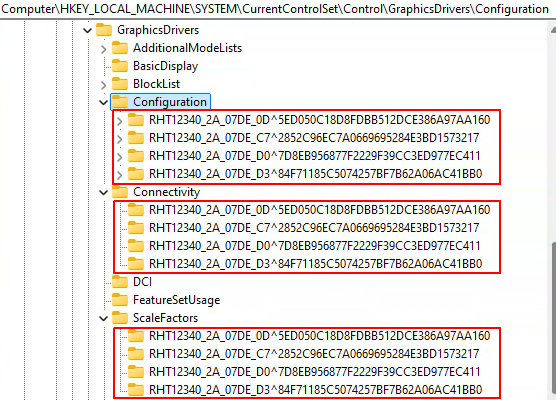Click the GraphicsDrivers folder icon
This screenshot has height=400, width=556.
104,30
